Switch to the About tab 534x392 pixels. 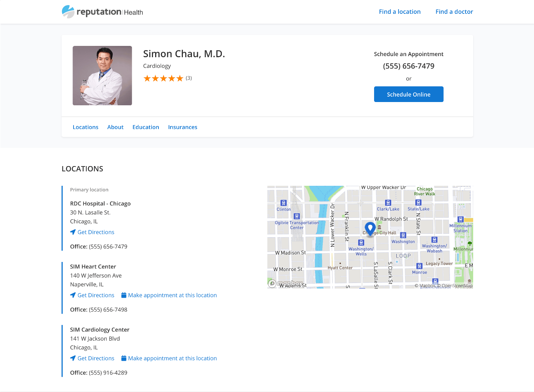click(115, 127)
